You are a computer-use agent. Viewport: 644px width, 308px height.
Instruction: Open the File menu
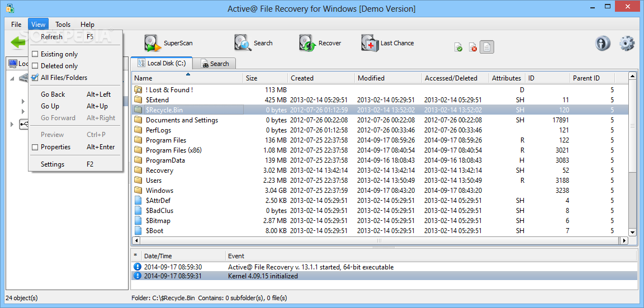(x=16, y=24)
